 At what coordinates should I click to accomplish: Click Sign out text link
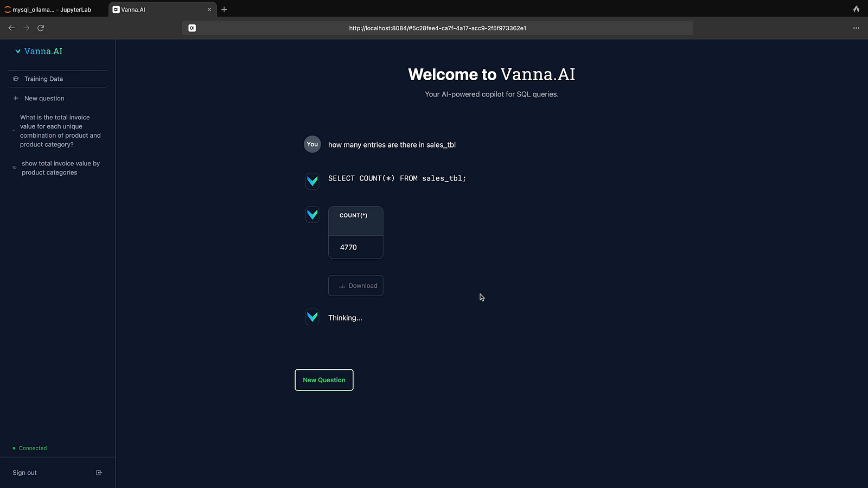pos(25,473)
